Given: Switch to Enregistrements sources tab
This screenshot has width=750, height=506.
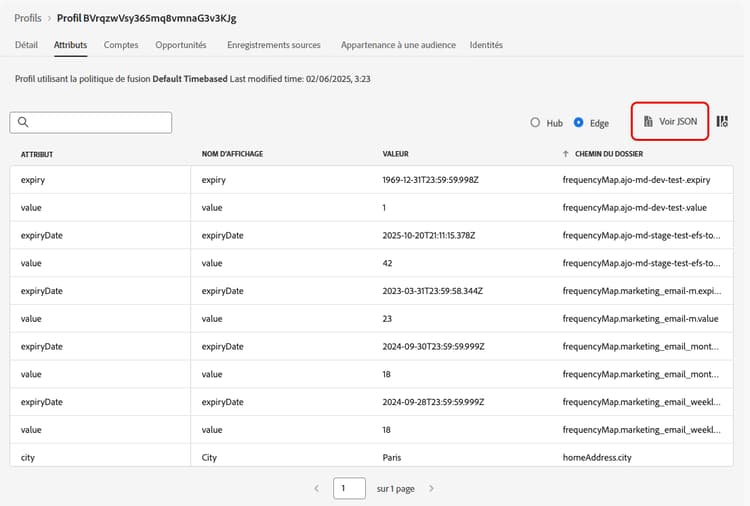Looking at the screenshot, I should pos(274,45).
